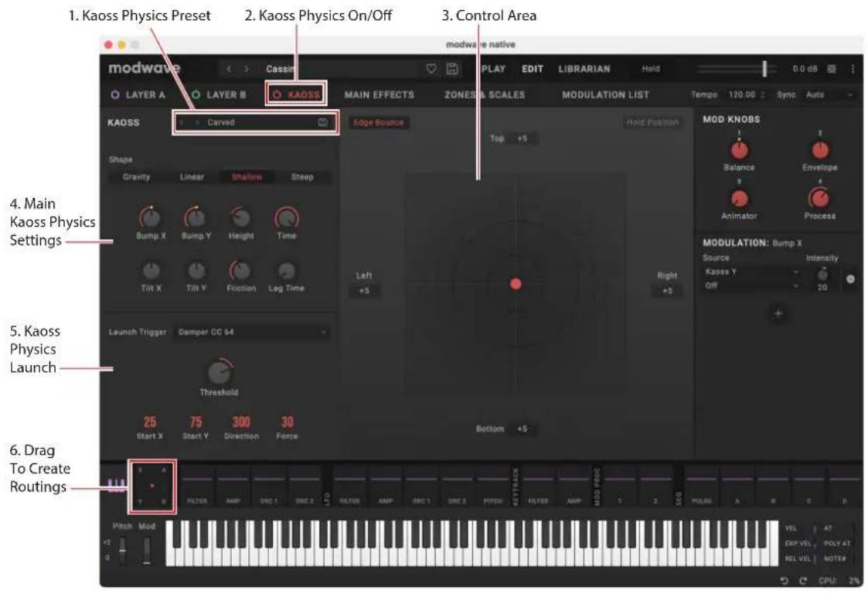Screen dimensions: 868x594
Task: Click the Tilt X knob
Action: pos(151,271)
